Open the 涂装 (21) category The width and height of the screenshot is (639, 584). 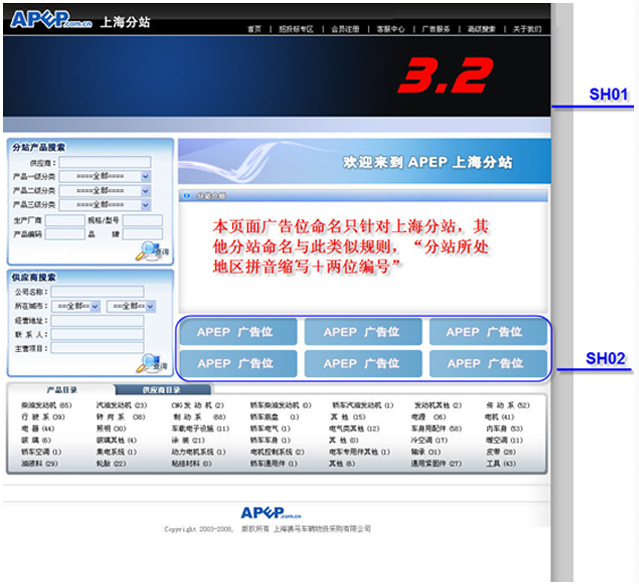point(188,440)
